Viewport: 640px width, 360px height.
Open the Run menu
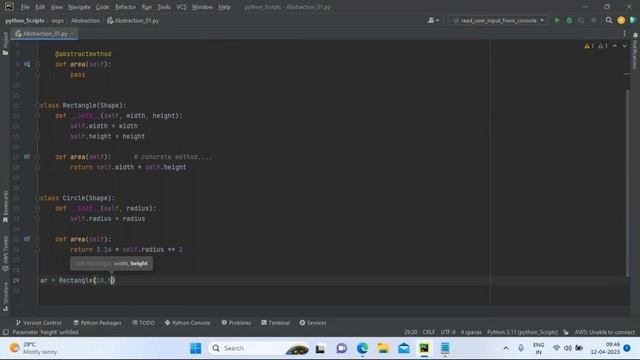tap(147, 7)
